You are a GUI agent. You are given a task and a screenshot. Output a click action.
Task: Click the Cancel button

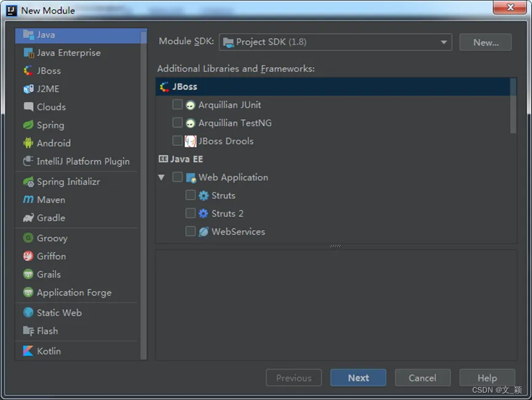pos(423,378)
